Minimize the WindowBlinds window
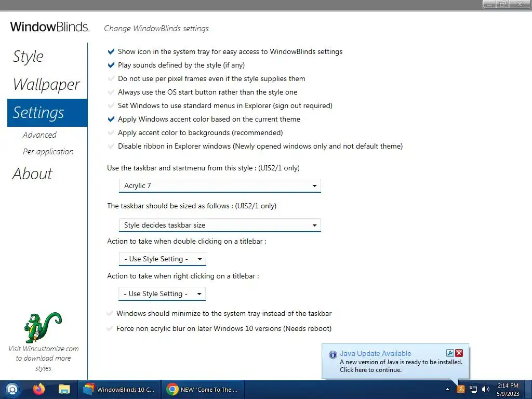This screenshot has height=399, width=532. tap(490, 4)
